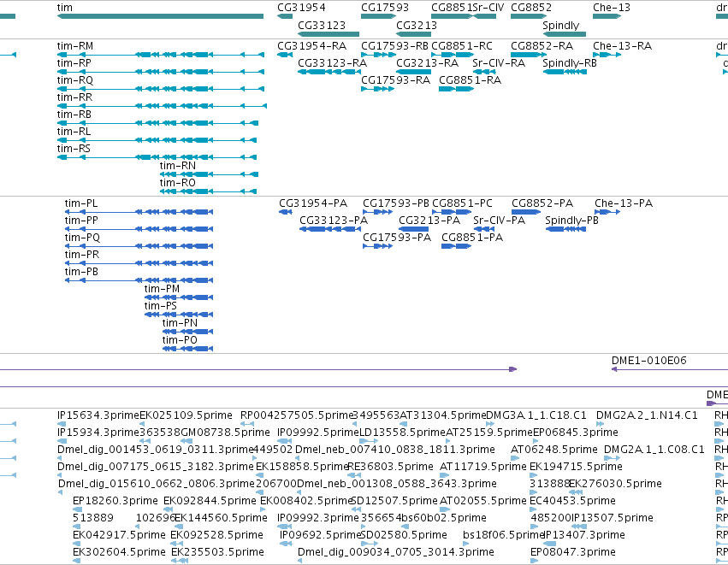Click protein tim-PN
Viewport: 728px width, 565px height.
pyautogui.click(x=188, y=332)
